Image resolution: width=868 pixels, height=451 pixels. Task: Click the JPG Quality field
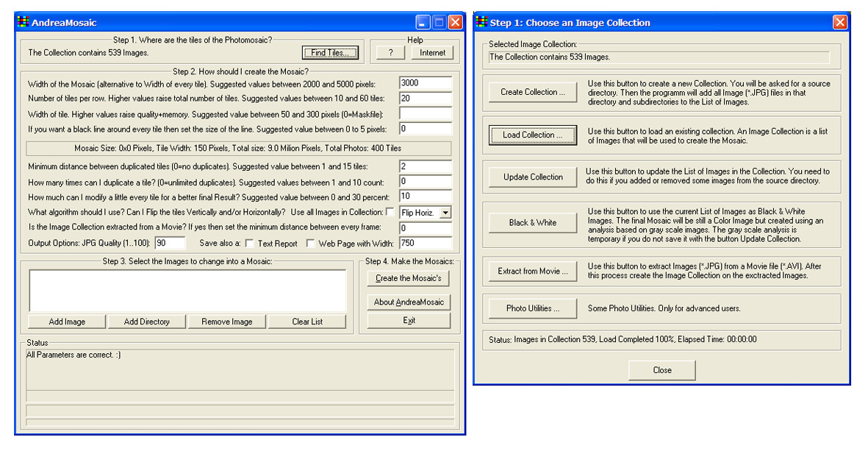click(x=170, y=243)
